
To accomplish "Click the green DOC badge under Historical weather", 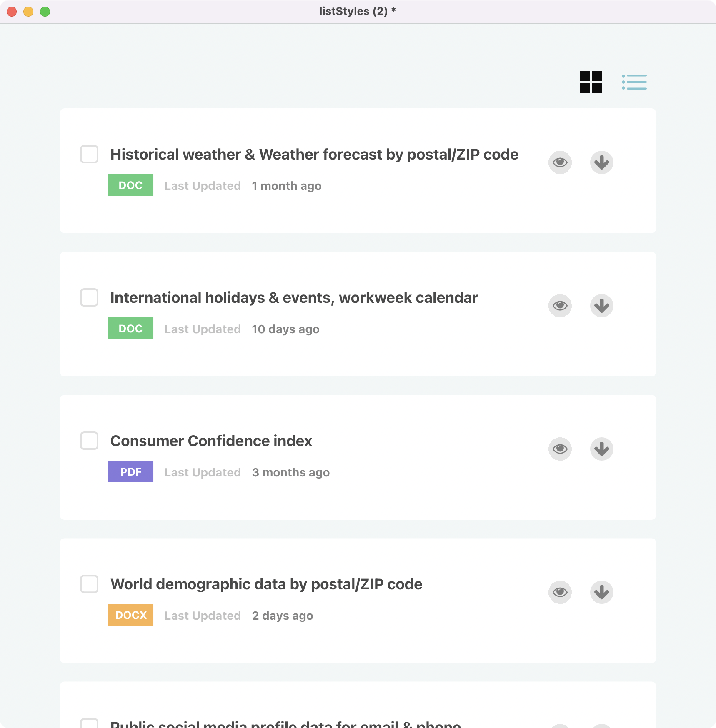I will coord(130,185).
